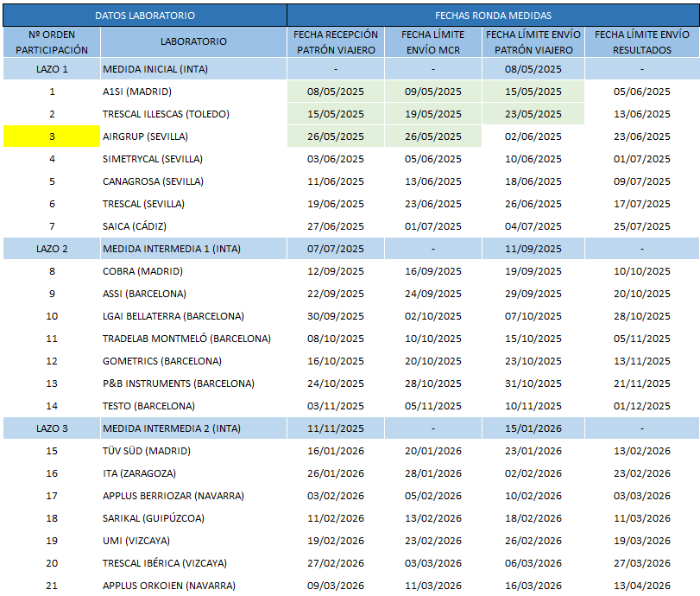Click the FECHA LÍMITE ENVÍO MCR header
This screenshot has width=700, height=596.
tap(433, 42)
